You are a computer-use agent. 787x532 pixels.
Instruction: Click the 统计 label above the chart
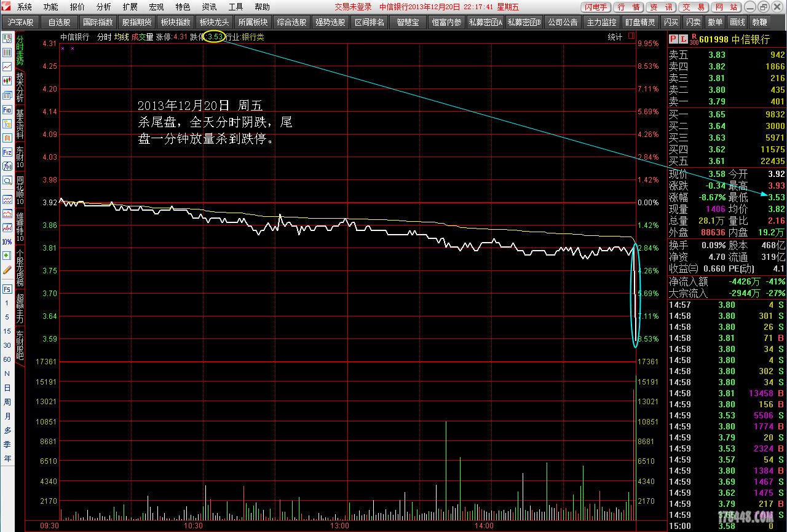[x=615, y=37]
